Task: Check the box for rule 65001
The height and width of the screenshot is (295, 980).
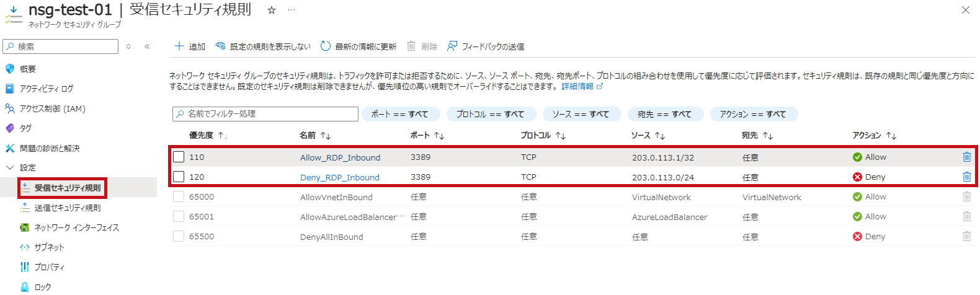Action: click(x=179, y=216)
